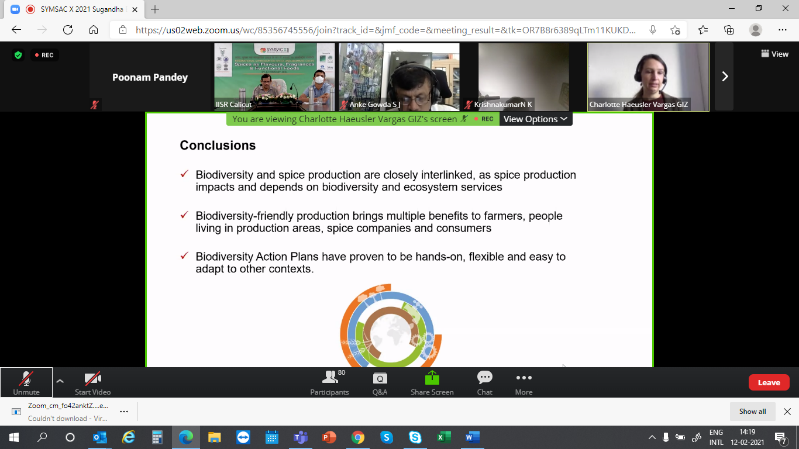Screen dimensions: 799x449
Task: Change layout using the View button
Action: pyautogui.click(x=774, y=54)
